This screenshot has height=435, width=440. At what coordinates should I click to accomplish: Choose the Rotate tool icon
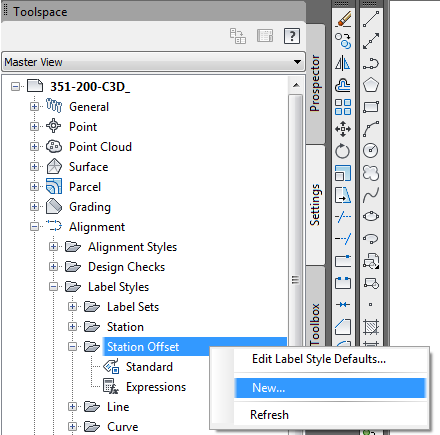coord(343,151)
